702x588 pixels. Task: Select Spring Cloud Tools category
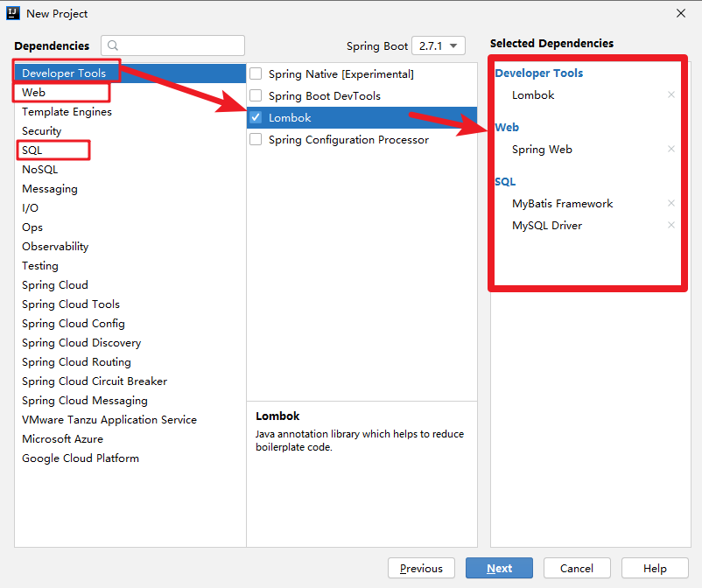pos(130,304)
